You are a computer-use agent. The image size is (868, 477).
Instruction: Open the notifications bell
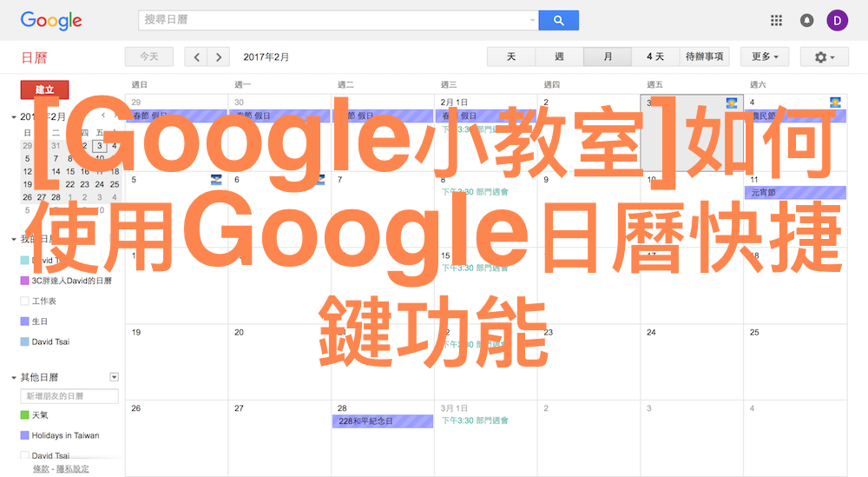click(x=806, y=21)
